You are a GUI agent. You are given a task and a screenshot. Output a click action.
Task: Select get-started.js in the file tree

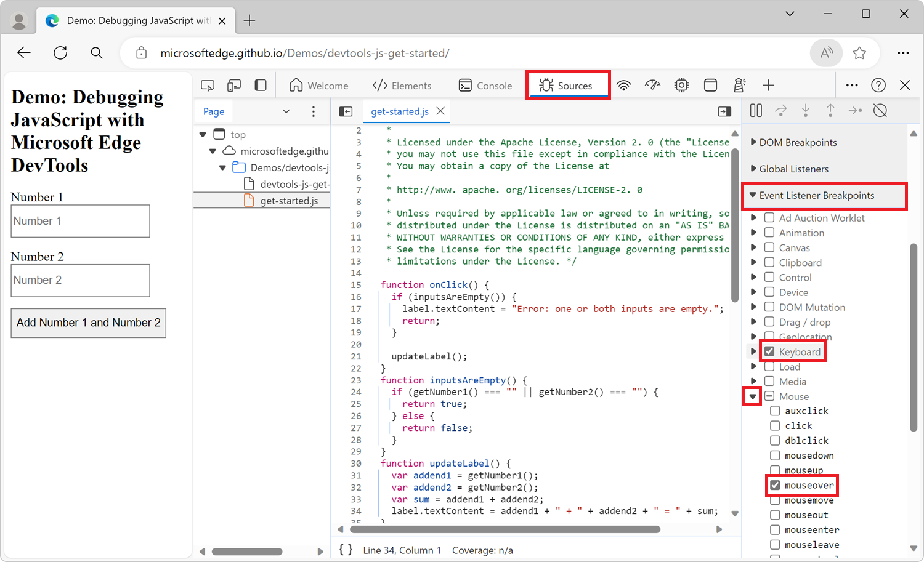290,200
